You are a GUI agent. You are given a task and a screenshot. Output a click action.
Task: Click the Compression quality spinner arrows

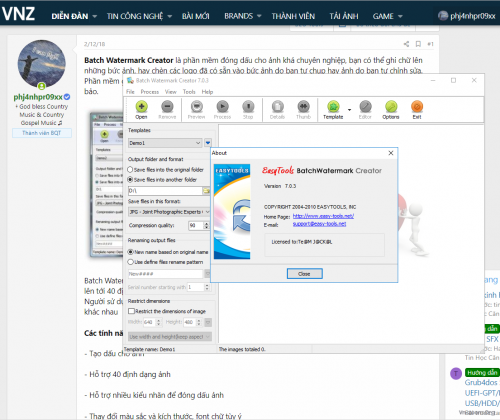[206, 226]
